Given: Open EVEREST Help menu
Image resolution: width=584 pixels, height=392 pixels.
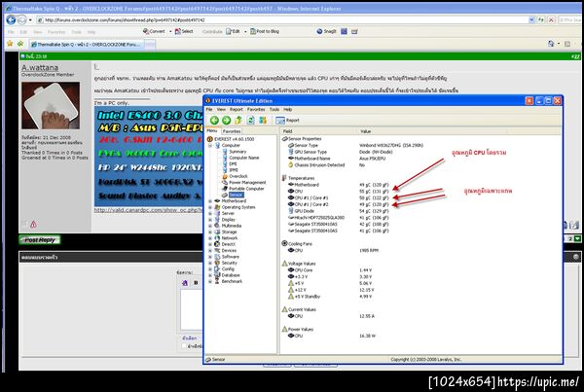Looking at the screenshot, I should coord(288,110).
